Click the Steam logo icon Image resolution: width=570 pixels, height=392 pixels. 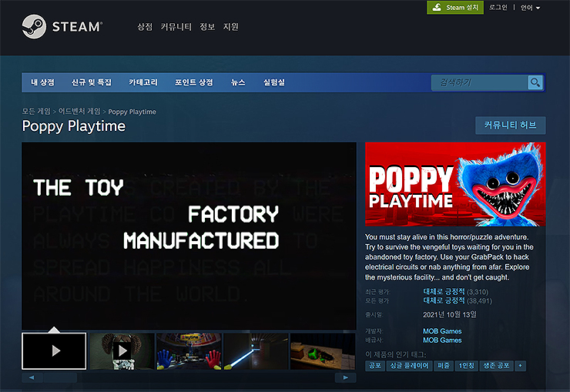34,26
